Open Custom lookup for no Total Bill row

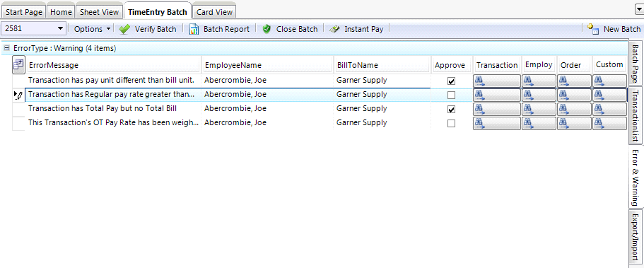coord(609,109)
